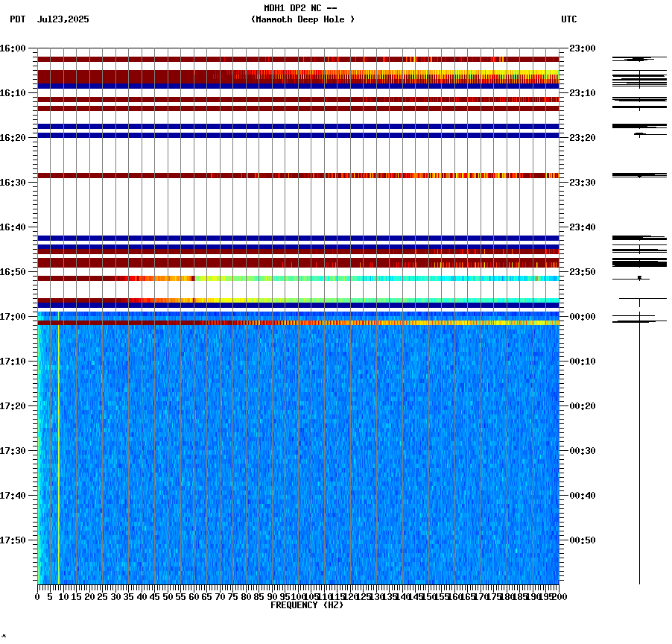
Task: Select the UTC timezone label
Action: point(570,20)
